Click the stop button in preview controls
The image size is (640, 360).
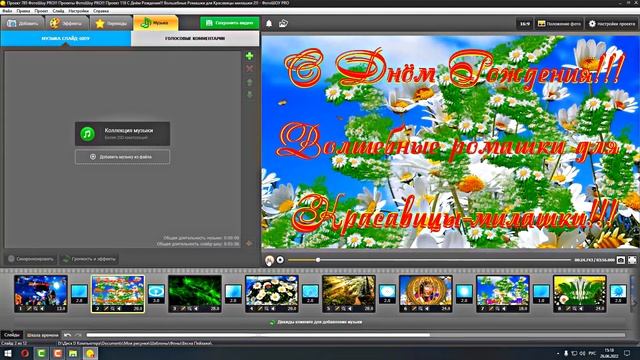tap(280, 260)
